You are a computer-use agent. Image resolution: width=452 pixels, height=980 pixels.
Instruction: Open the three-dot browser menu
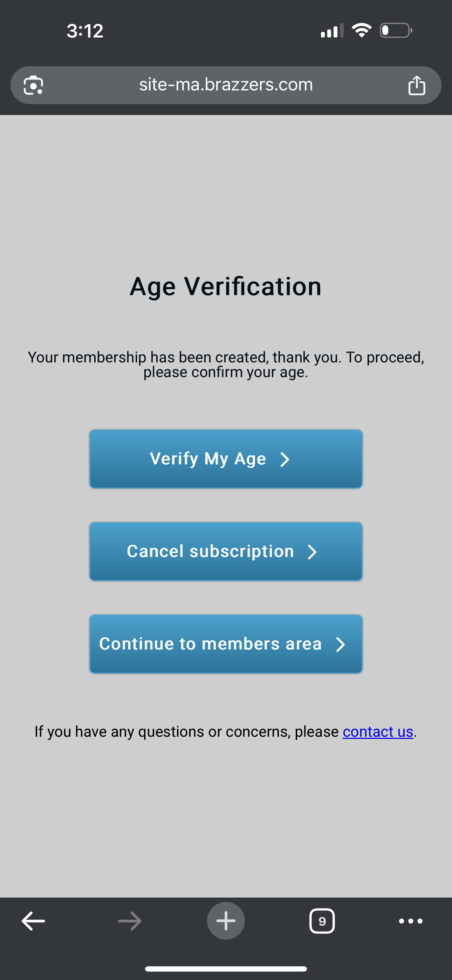(411, 921)
